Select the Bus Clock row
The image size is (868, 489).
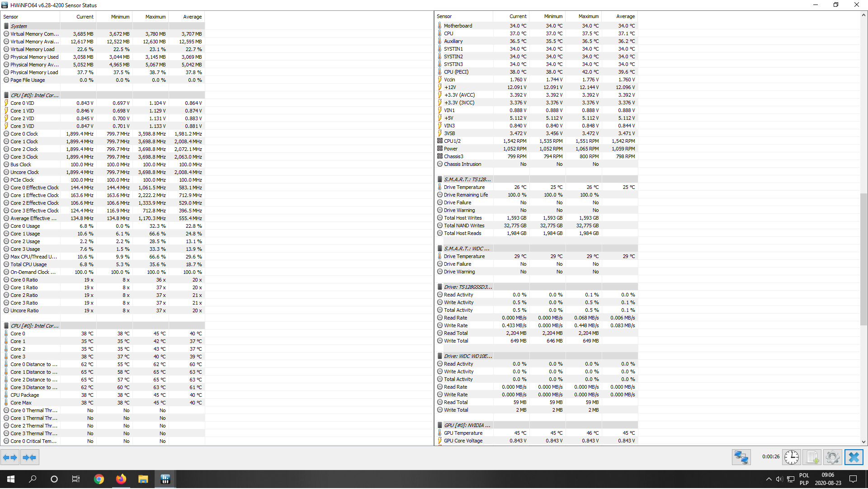click(x=103, y=165)
